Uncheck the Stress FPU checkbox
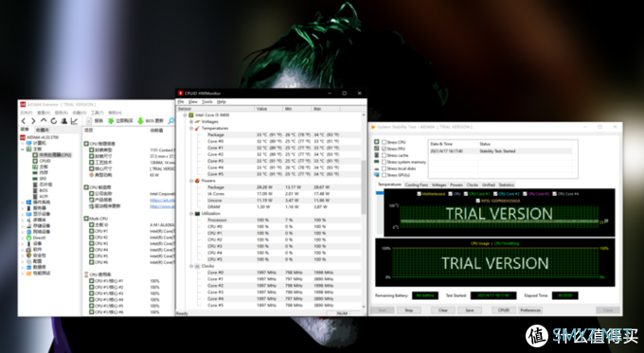The width and height of the screenshot is (644, 353). pyautogui.click(x=384, y=149)
